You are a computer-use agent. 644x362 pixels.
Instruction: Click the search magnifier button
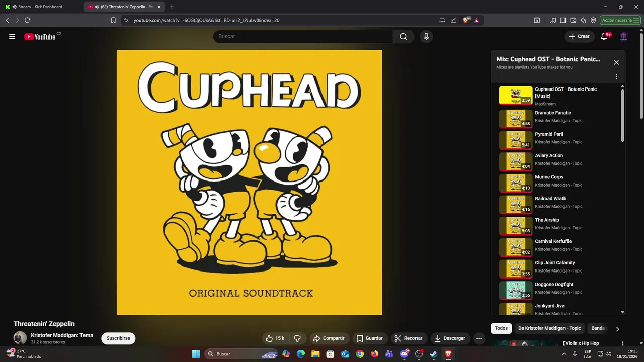(404, 36)
